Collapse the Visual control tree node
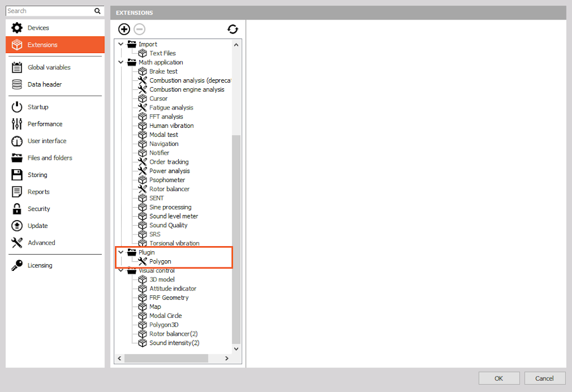 point(121,270)
